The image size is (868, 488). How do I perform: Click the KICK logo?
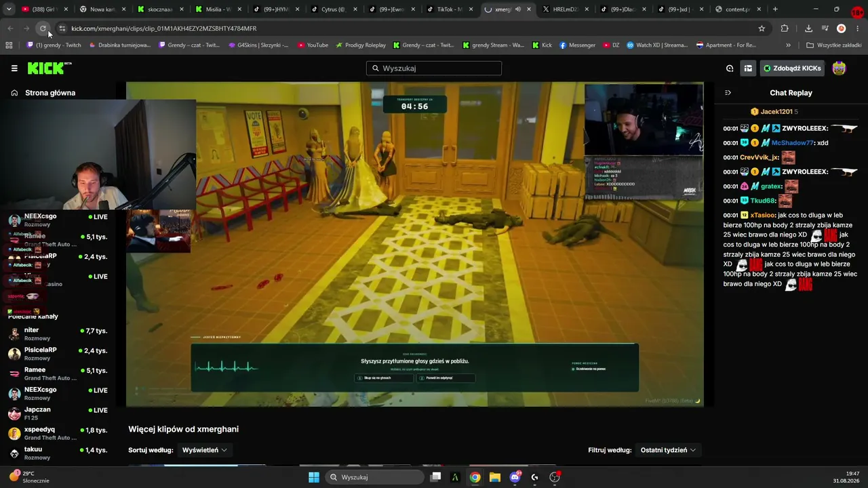pos(50,68)
